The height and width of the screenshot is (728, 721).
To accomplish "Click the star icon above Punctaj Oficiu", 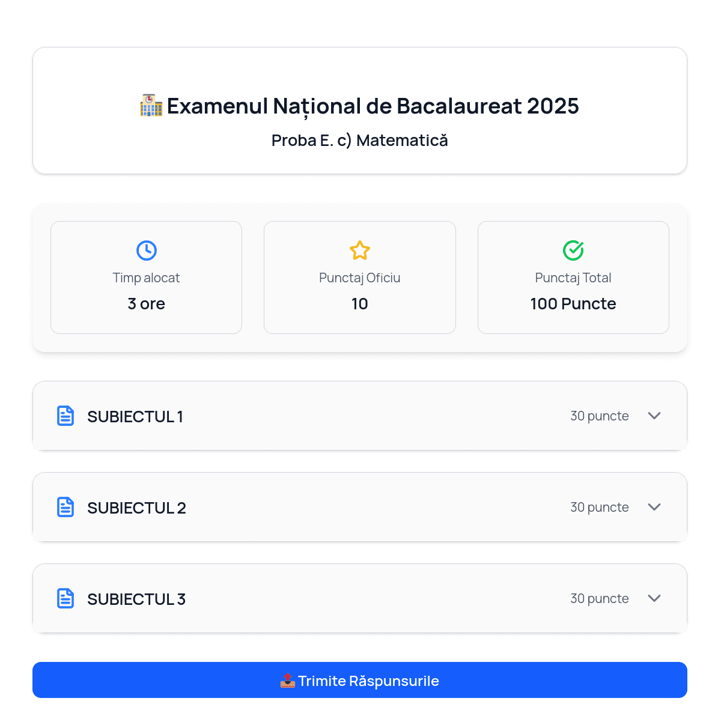I will pos(360,250).
